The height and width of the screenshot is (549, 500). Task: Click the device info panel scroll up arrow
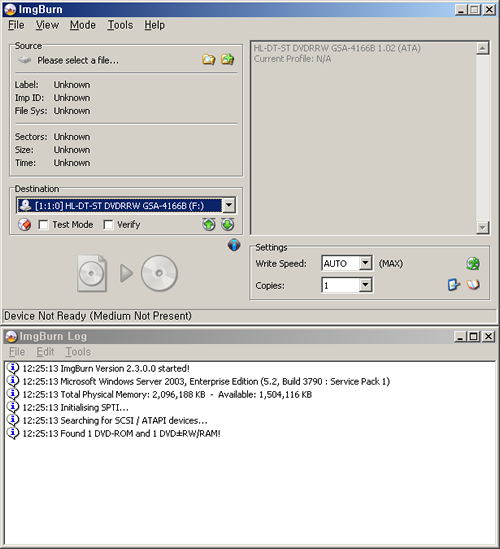click(x=482, y=48)
